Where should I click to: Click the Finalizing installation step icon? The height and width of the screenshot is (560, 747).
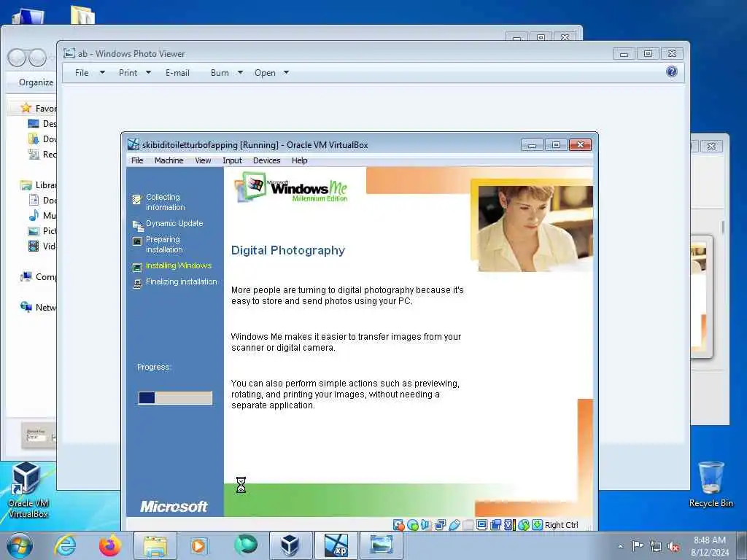pos(137,284)
